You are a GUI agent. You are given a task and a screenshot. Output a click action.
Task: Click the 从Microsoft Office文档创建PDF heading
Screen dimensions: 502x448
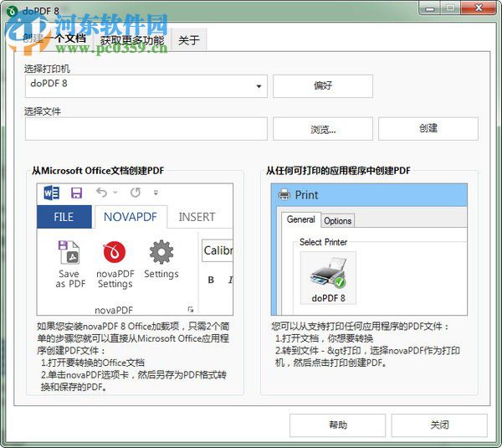[98, 171]
